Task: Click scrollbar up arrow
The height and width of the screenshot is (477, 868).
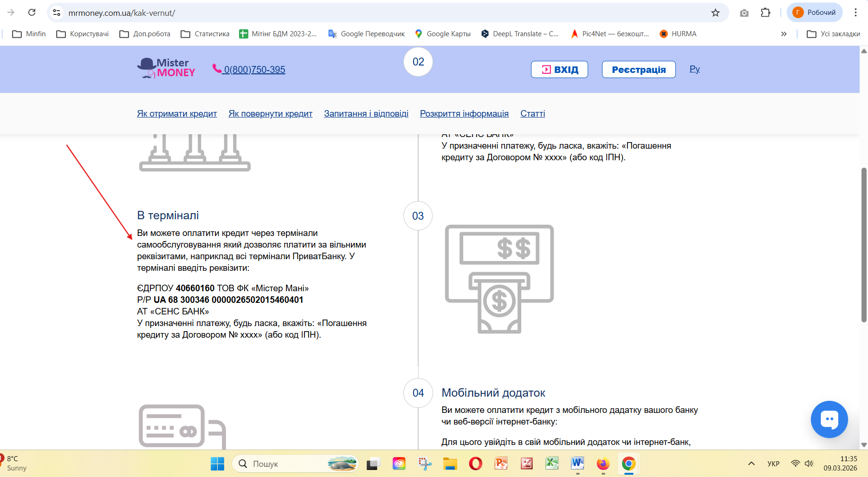Action: click(864, 51)
